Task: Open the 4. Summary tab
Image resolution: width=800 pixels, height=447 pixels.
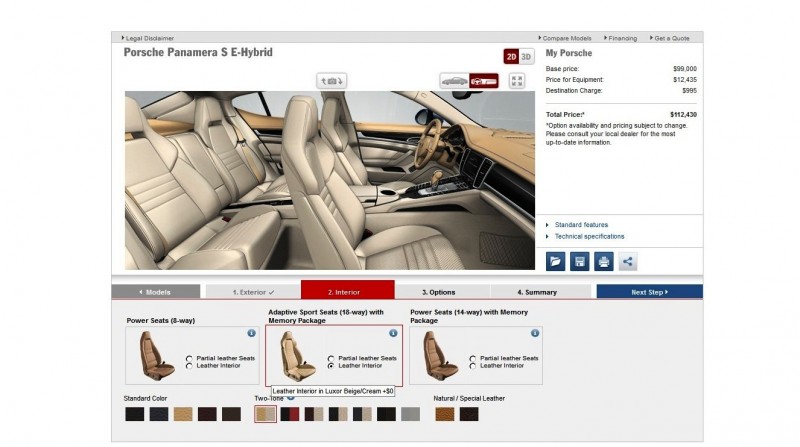Action: (x=540, y=292)
